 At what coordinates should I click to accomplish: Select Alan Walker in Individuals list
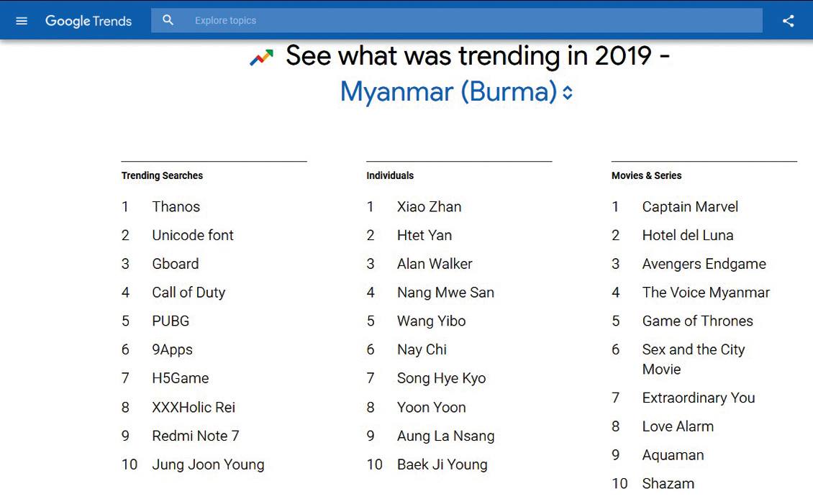pyautogui.click(x=435, y=264)
